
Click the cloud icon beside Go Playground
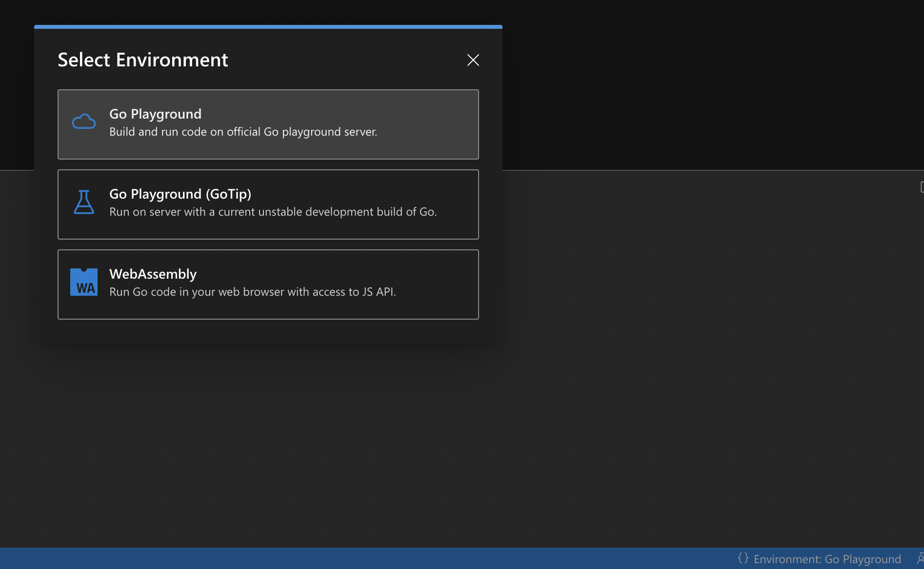(x=83, y=121)
